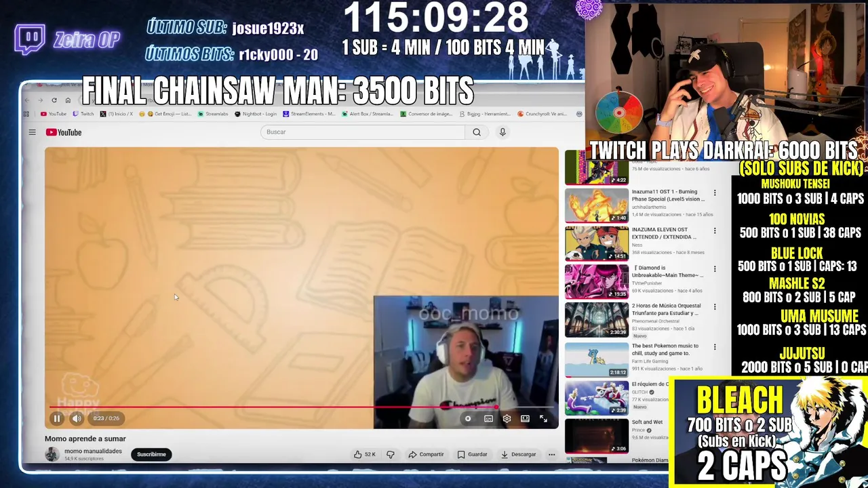The height and width of the screenshot is (488, 868).
Task: Pause the video playback
Action: 57,419
